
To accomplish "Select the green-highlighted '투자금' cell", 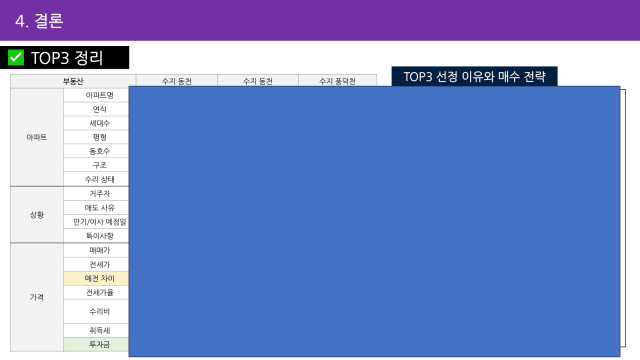I will tap(96, 344).
